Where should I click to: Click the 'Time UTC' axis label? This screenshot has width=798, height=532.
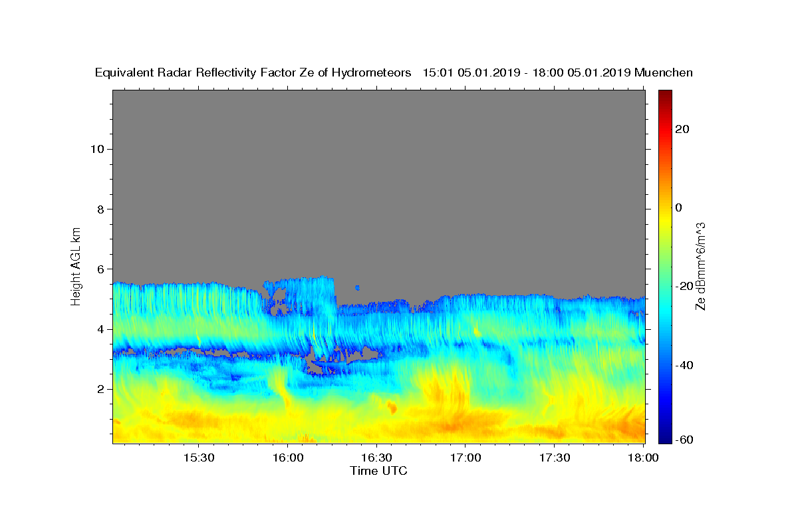tap(378, 471)
